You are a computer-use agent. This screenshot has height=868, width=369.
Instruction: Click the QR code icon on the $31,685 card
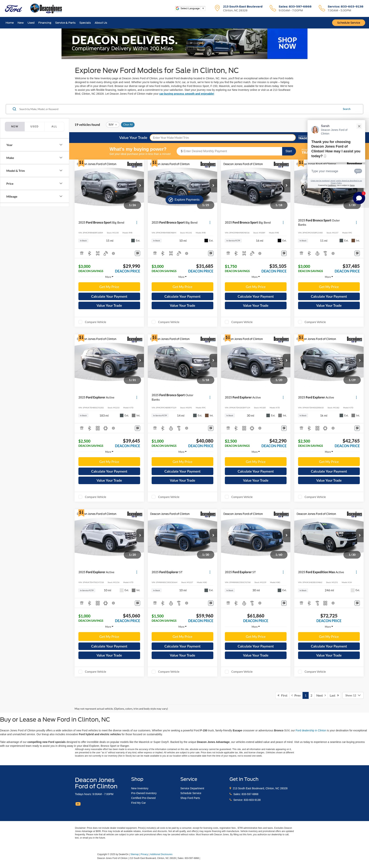tap(211, 253)
